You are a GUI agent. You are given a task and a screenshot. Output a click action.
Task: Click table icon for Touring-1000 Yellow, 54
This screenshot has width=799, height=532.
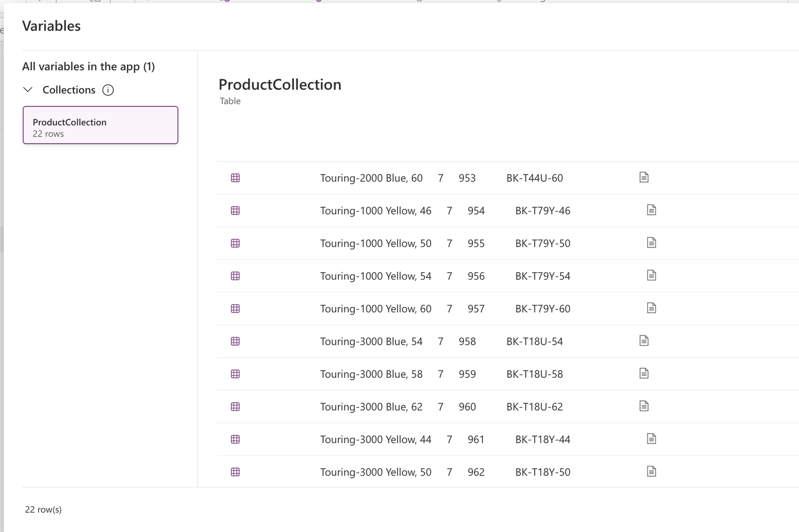pyautogui.click(x=235, y=276)
